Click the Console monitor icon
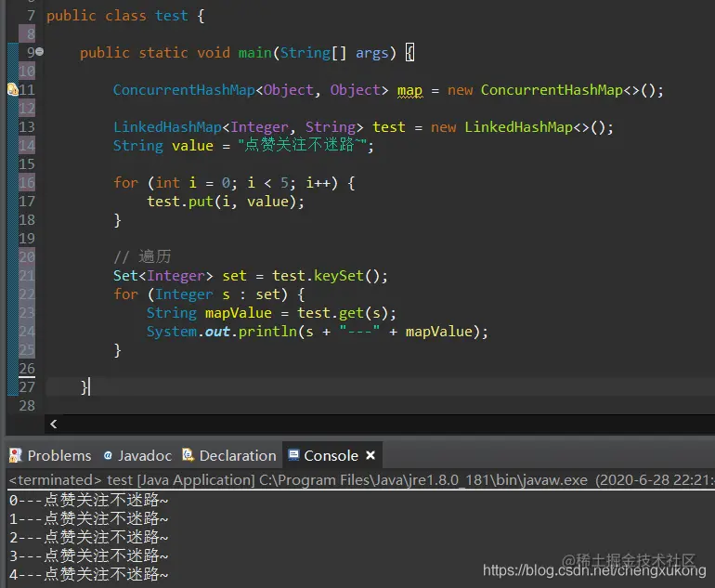 [294, 455]
